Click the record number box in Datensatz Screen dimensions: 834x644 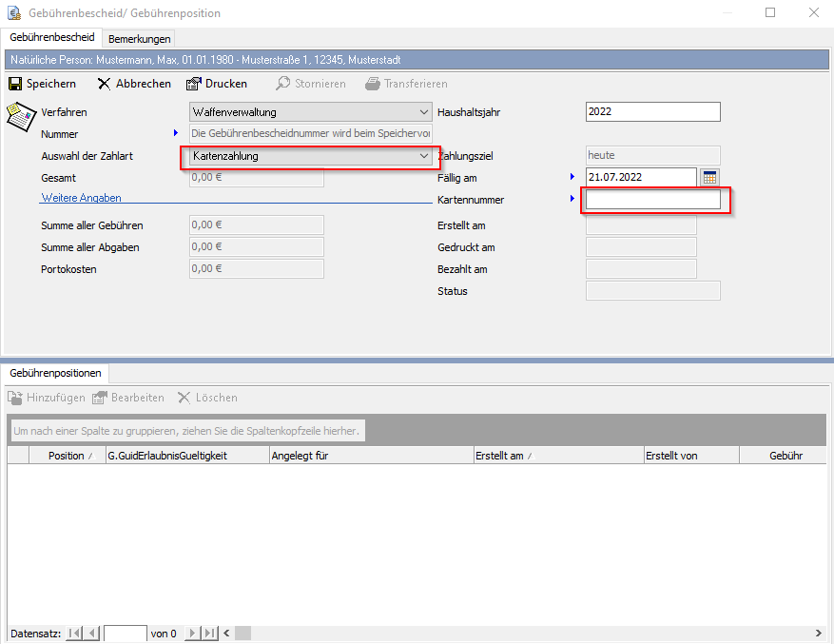[x=125, y=633]
